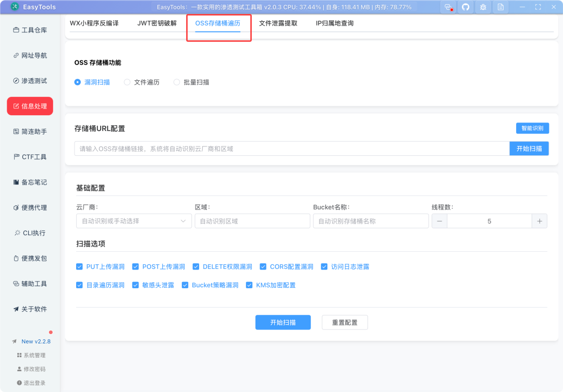Select 辅助工具 in the sidebar
This screenshot has height=392, width=563.
tap(30, 284)
